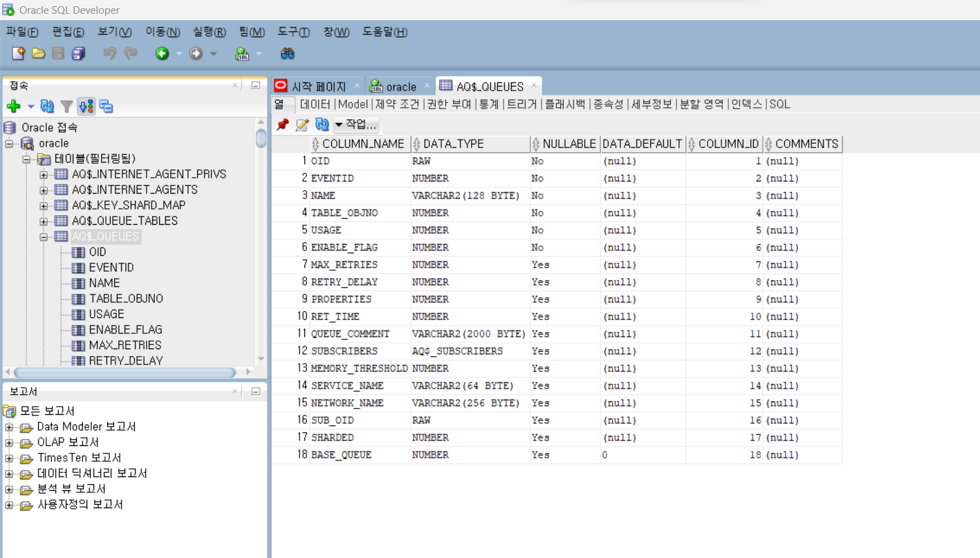The height and width of the screenshot is (558, 980).
Task: Click the Open folder toolbar icon
Action: 39,53
